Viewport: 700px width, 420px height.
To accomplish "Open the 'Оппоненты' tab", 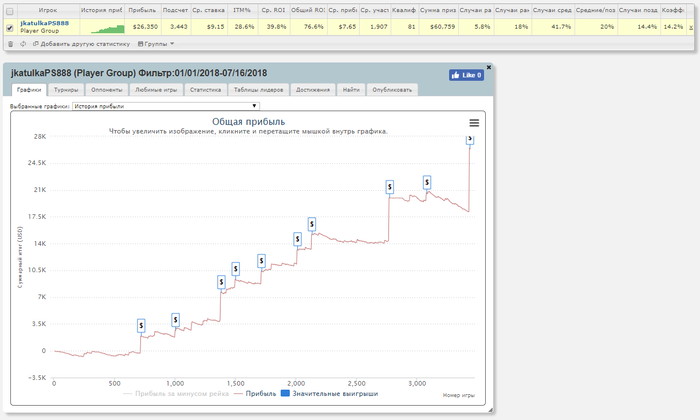I will pos(107,90).
